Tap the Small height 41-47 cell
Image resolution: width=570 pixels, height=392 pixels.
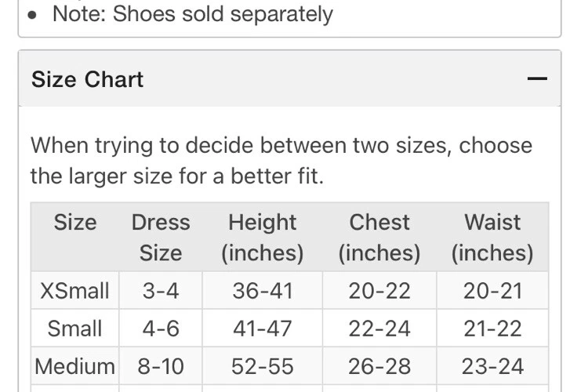(262, 328)
